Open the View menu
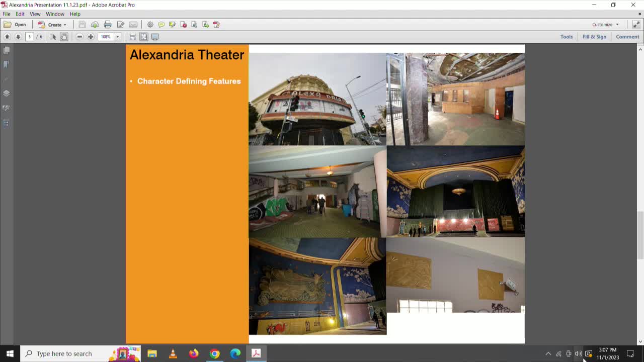644x362 pixels. coord(35,14)
